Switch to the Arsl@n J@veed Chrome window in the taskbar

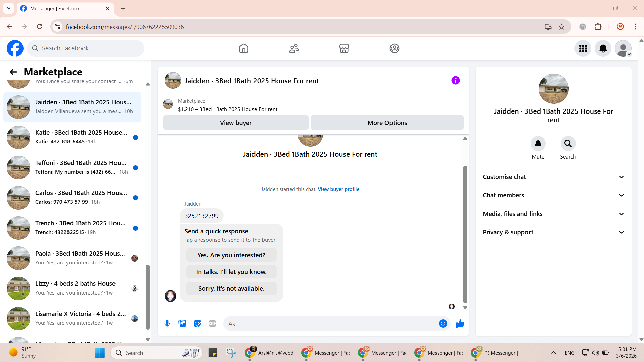click(269, 353)
